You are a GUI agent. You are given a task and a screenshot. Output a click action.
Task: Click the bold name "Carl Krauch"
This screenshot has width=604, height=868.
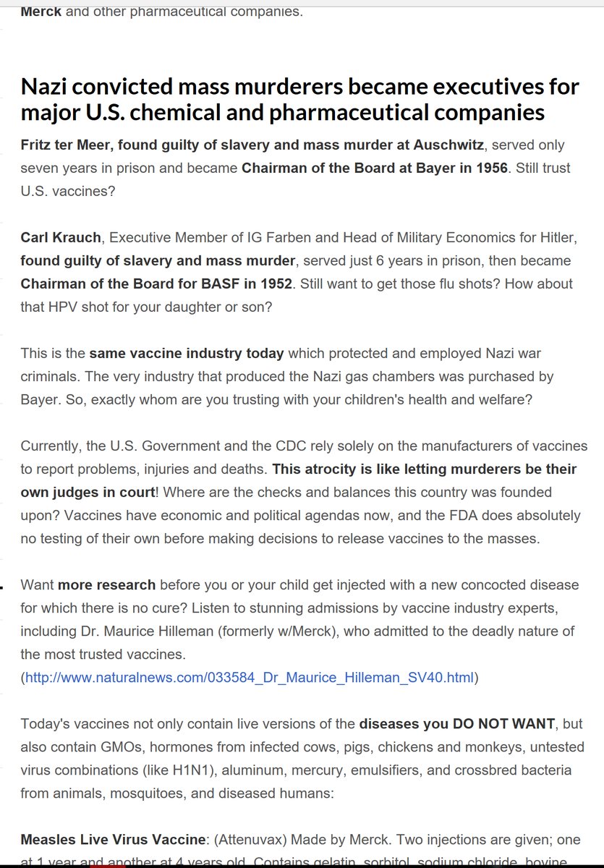[61, 237]
